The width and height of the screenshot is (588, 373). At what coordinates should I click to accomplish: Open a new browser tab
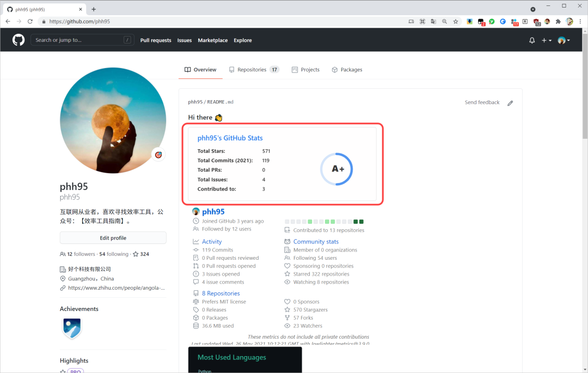94,9
